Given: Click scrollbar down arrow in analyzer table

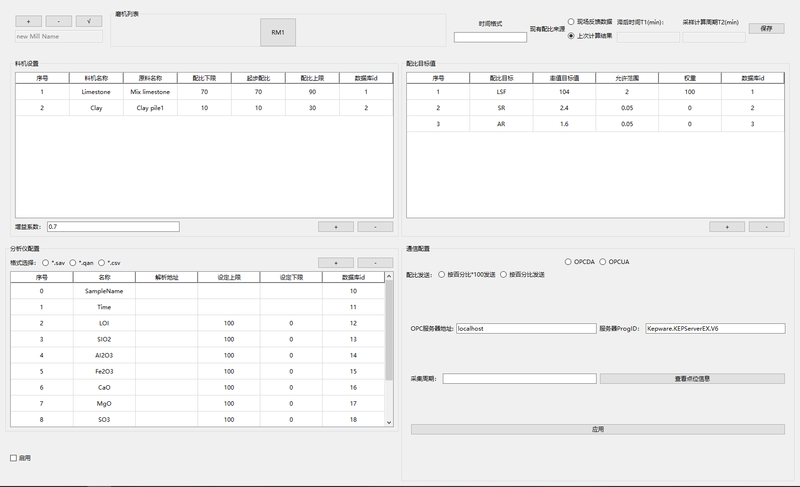Looking at the screenshot, I should (389, 422).
